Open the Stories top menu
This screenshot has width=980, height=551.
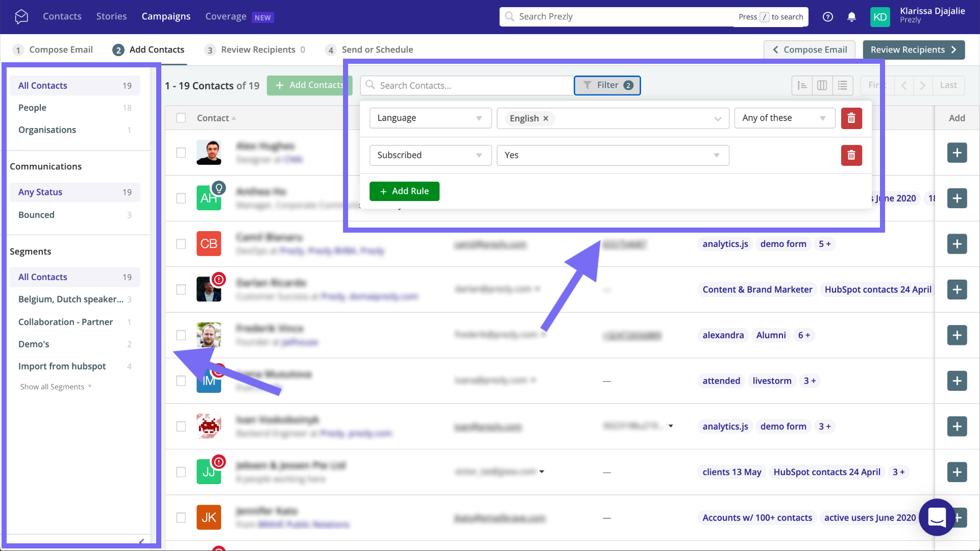pyautogui.click(x=111, y=16)
